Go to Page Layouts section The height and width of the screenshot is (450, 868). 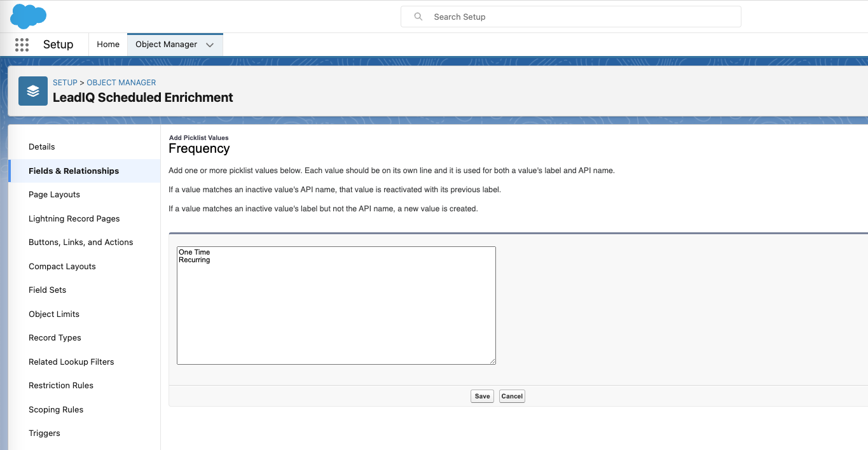tap(54, 195)
